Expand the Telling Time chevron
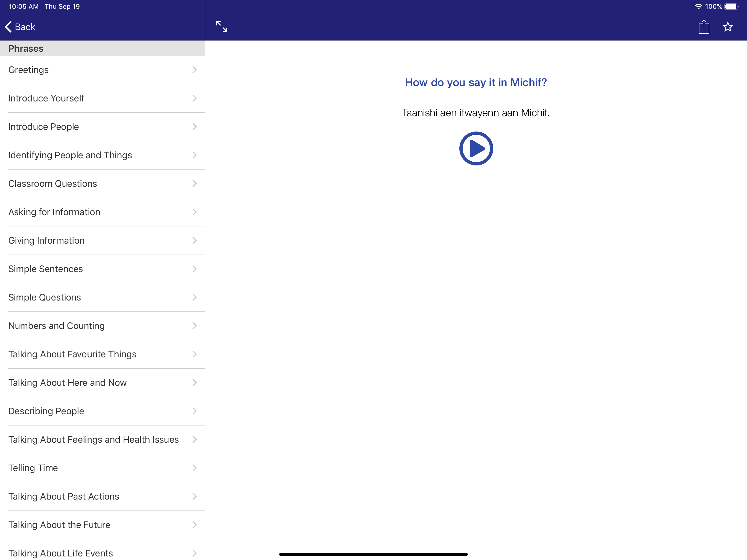The image size is (747, 560). (194, 468)
